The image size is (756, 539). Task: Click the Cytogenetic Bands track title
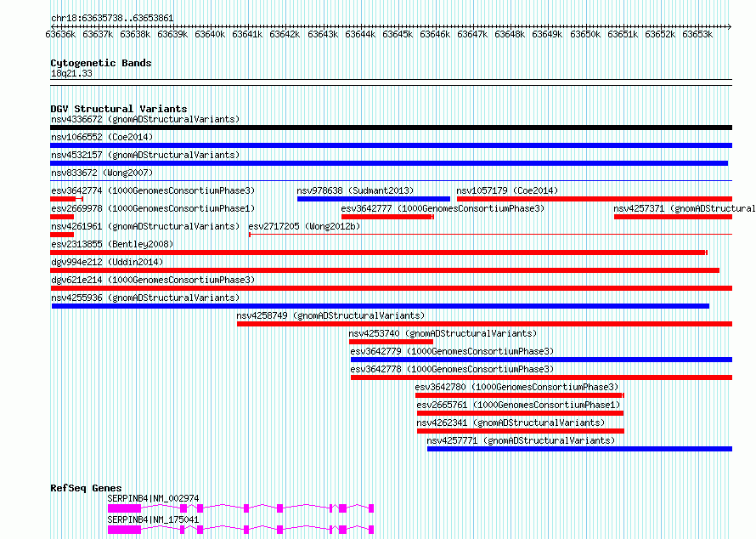101,63
